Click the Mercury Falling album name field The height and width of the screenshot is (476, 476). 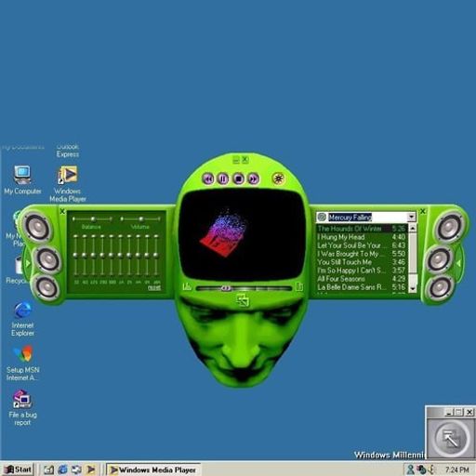367,217
